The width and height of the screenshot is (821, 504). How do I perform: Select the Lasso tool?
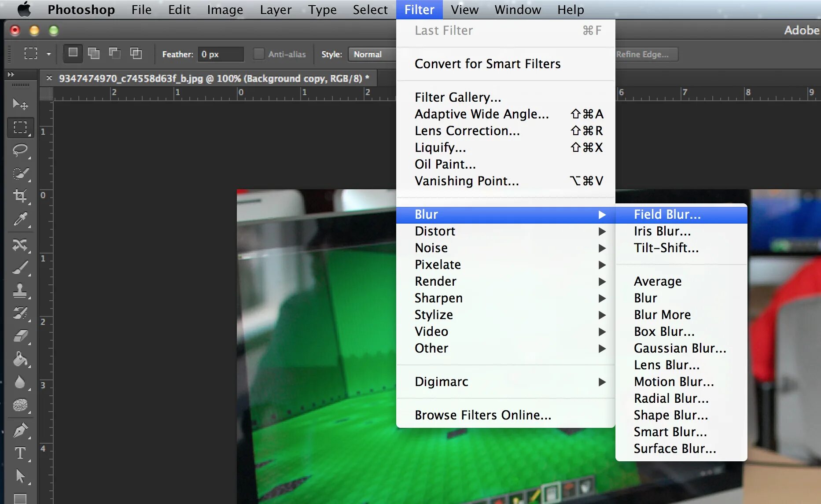point(20,150)
